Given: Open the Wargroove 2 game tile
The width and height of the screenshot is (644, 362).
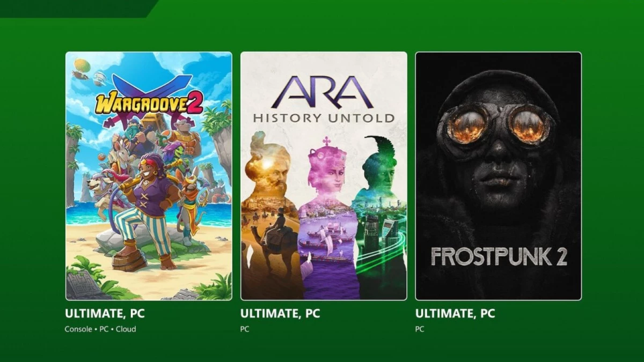Looking at the screenshot, I should pos(149,176).
